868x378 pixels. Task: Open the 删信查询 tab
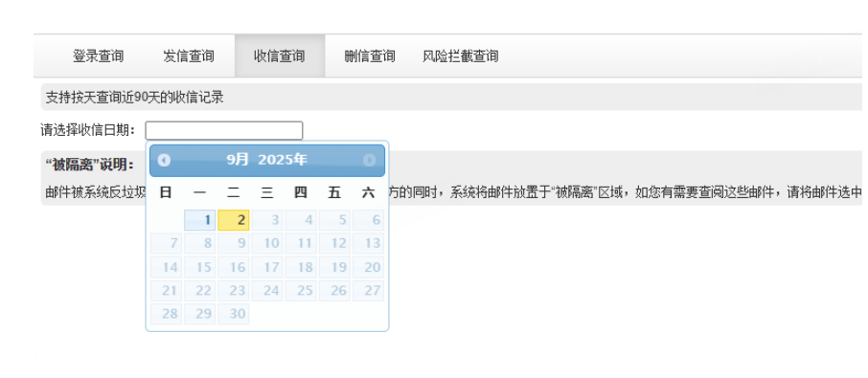(369, 56)
